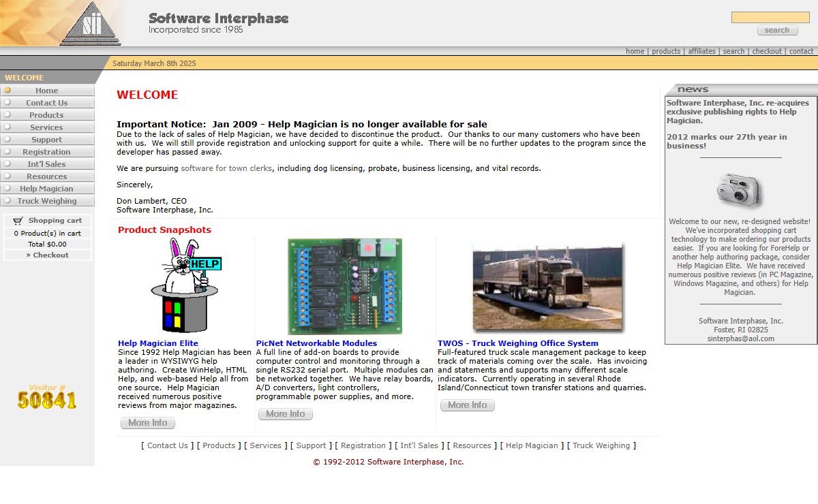The width and height of the screenshot is (818, 504).
Task: Open affiliates in top navigation bar
Action: [x=701, y=51]
